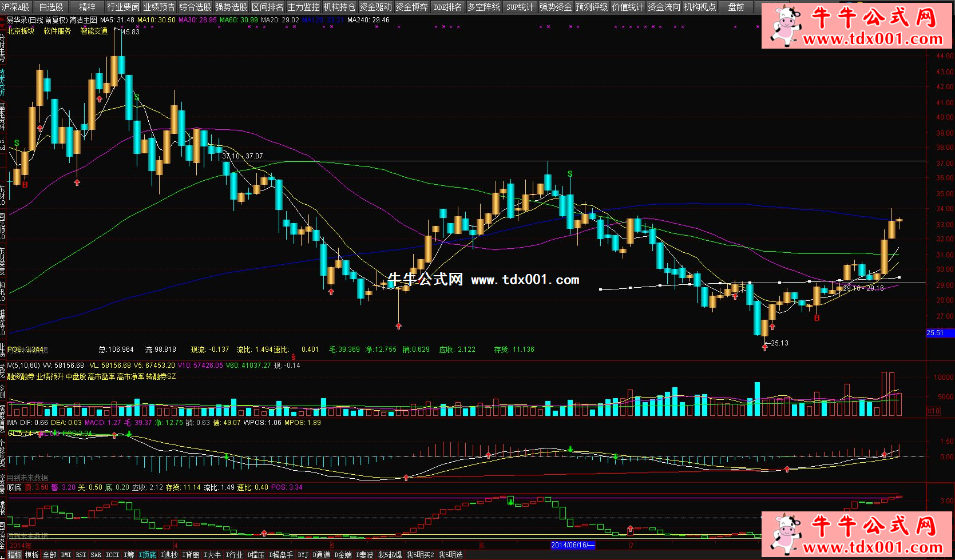Image resolution: width=955 pixels, height=560 pixels.
Task: Open the 沪深A股 market list
Action: tap(16, 7)
